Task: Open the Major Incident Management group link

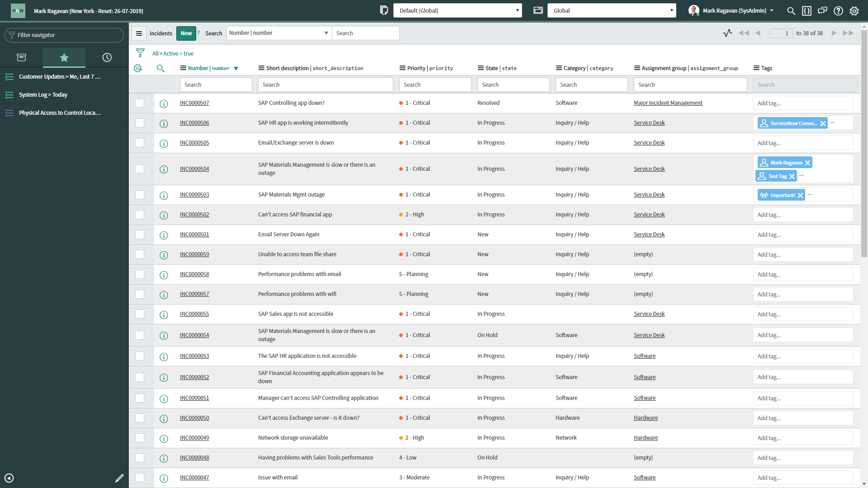Action: [x=668, y=103]
